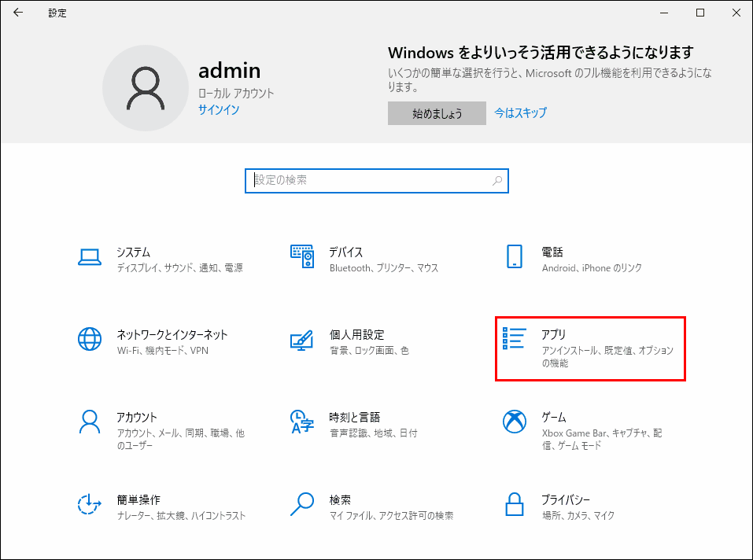The width and height of the screenshot is (753, 560).
Task: Click マイ ファイル、アクセス許可の検索 description
Action: tap(391, 515)
